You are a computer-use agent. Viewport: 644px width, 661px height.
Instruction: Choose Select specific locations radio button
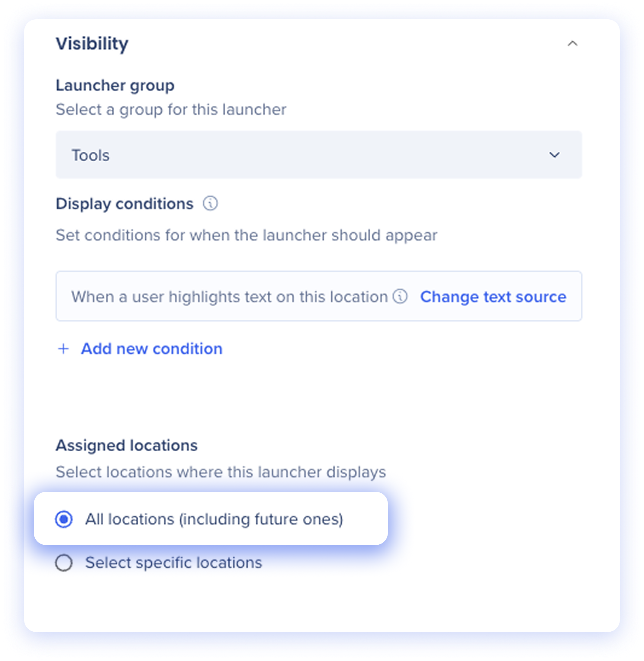(x=64, y=563)
